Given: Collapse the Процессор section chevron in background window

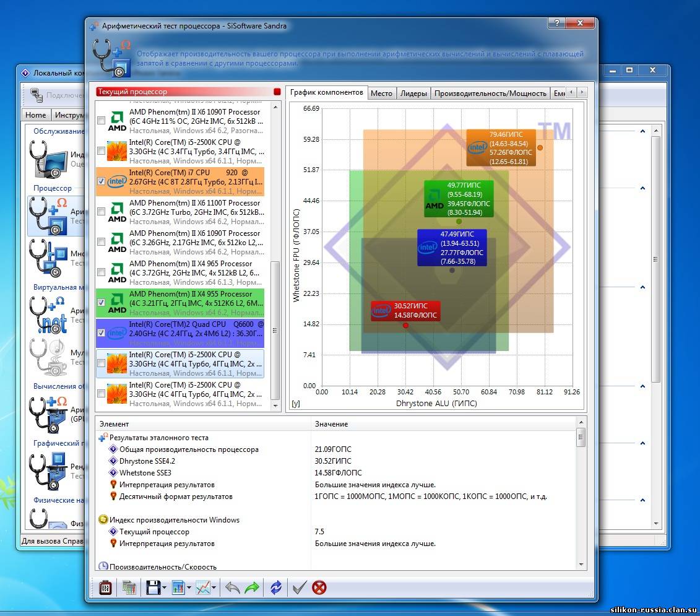Looking at the screenshot, I should 642,188.
